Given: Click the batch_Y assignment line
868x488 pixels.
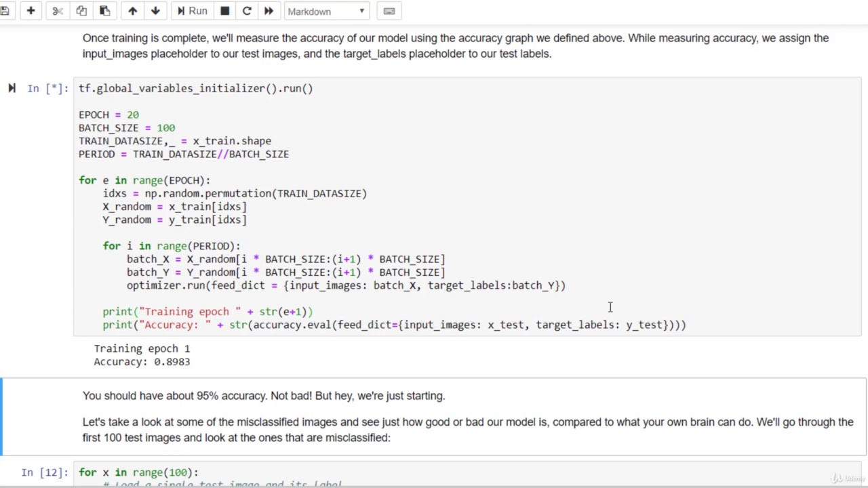Looking at the screenshot, I should [286, 272].
